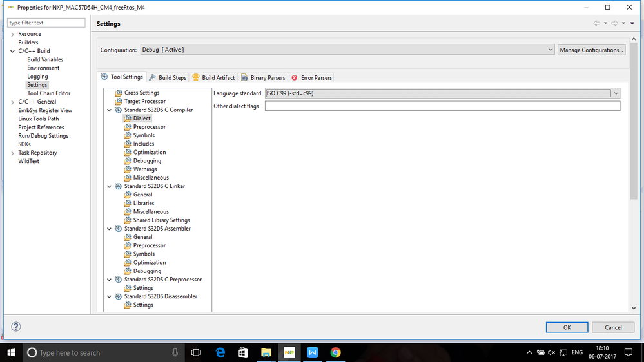Click Standard S32DS Disassembler tool icon
644x362 pixels.
click(x=119, y=296)
